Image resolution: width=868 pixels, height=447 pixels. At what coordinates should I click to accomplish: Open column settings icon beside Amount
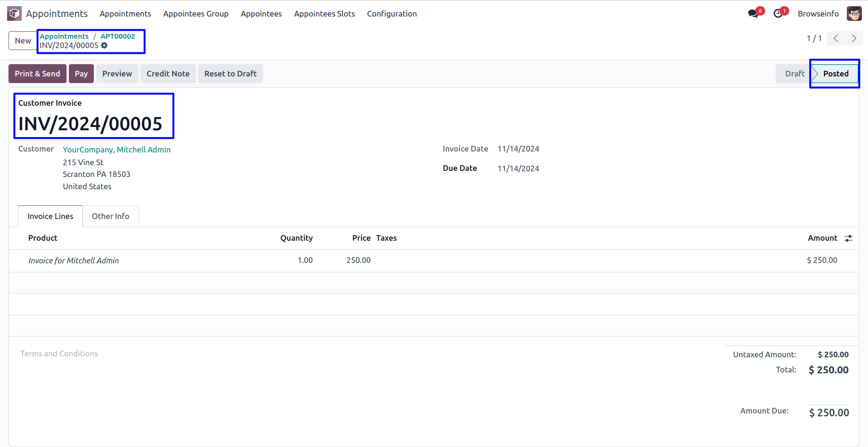pyautogui.click(x=848, y=238)
